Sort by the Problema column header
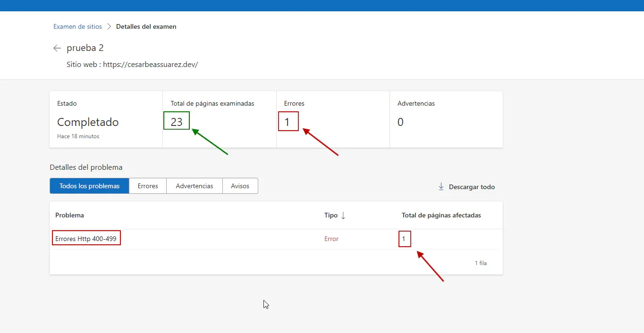The image size is (644, 333). [69, 215]
